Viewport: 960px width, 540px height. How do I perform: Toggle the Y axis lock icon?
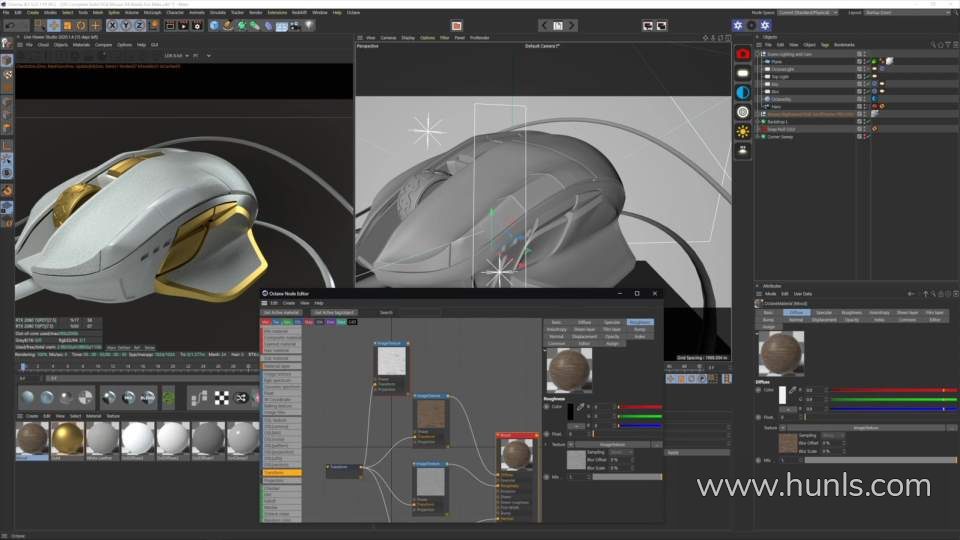pos(126,25)
